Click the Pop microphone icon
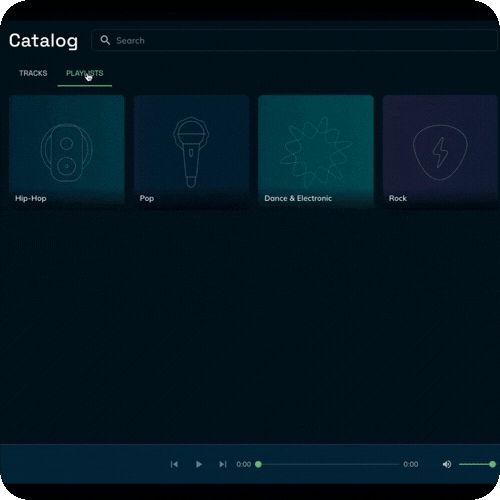The image size is (500, 500). [x=191, y=152]
